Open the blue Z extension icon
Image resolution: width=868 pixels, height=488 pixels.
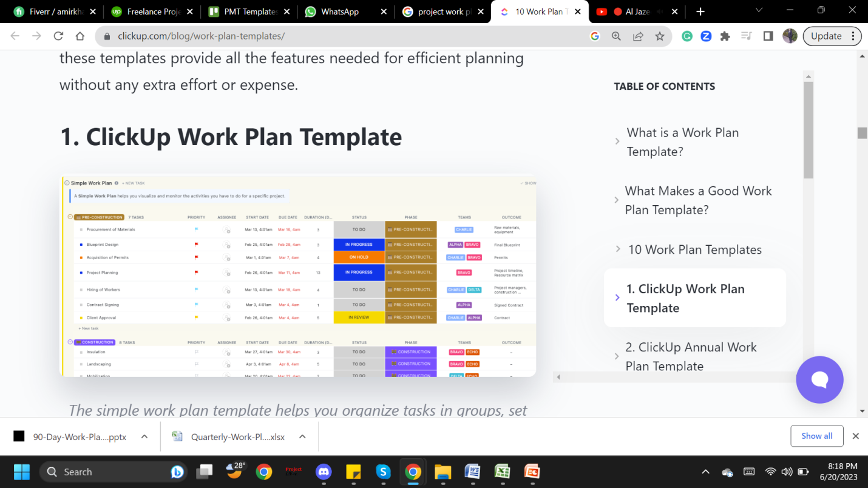pos(706,36)
